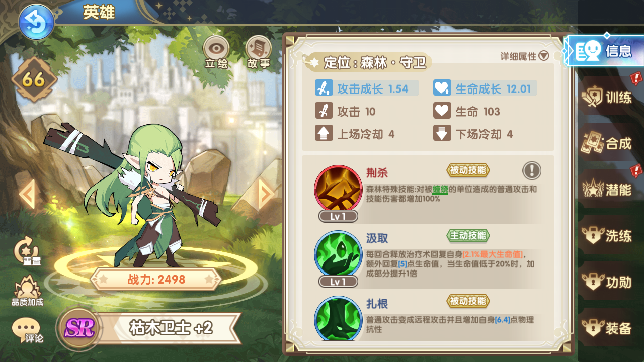Click the SR 枯木卫士 +2 name banner
644x362 pixels.
[151, 329]
